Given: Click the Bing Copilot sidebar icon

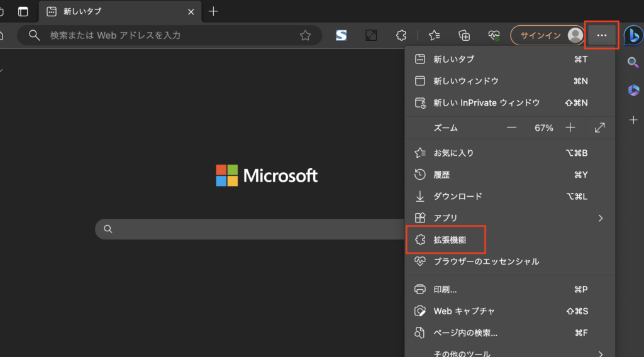Looking at the screenshot, I should click(633, 35).
